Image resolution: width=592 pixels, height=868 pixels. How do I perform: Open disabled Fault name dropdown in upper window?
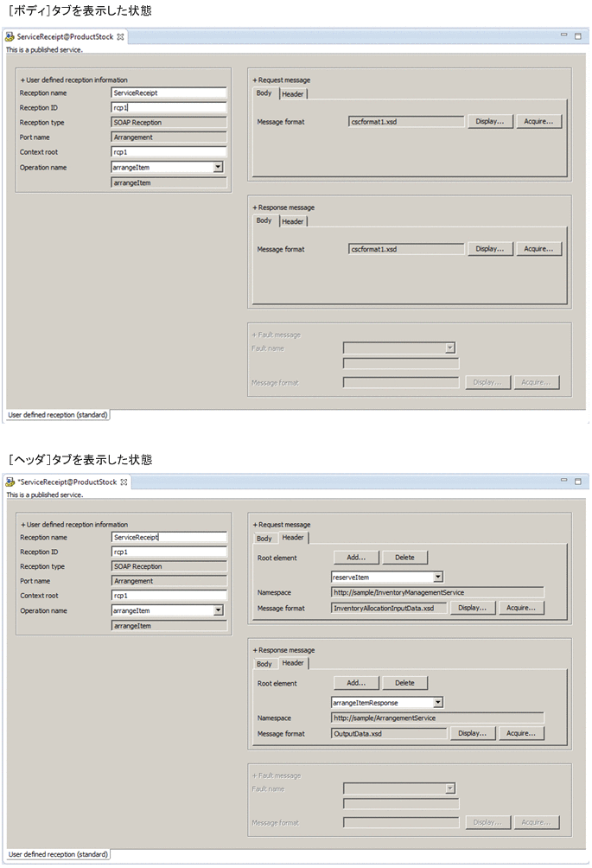tap(450, 348)
